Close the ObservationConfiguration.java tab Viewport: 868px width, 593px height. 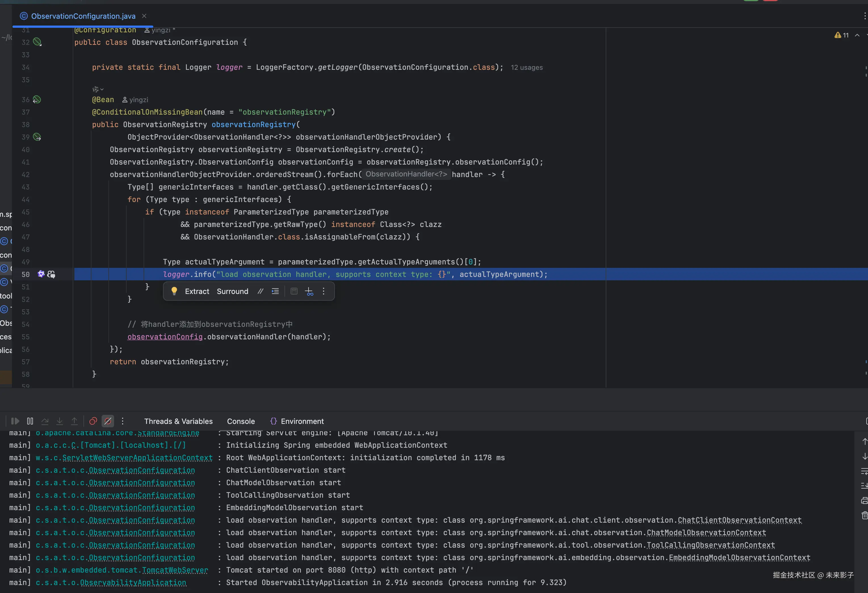[144, 16]
